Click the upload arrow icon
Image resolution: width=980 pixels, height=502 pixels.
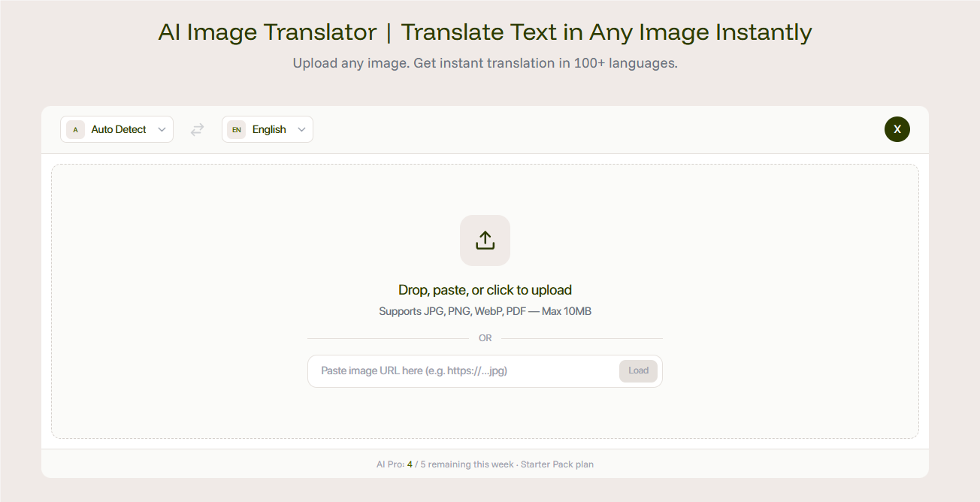[485, 240]
